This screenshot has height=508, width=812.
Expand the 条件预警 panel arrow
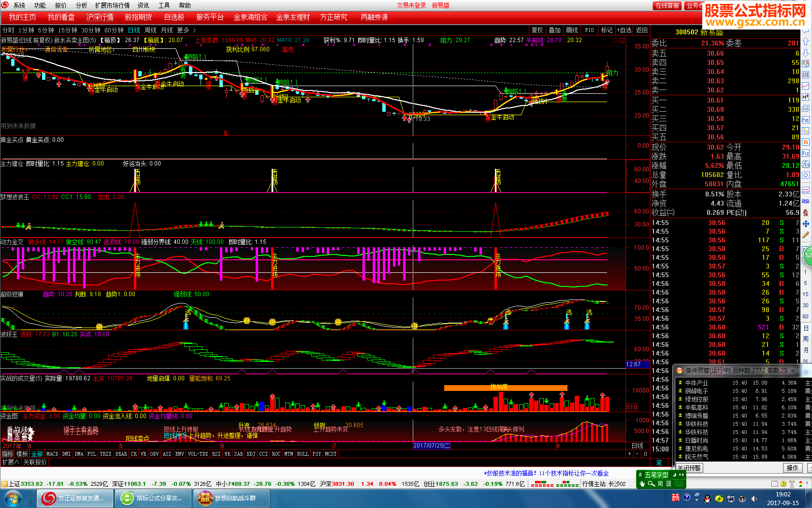(x=793, y=371)
